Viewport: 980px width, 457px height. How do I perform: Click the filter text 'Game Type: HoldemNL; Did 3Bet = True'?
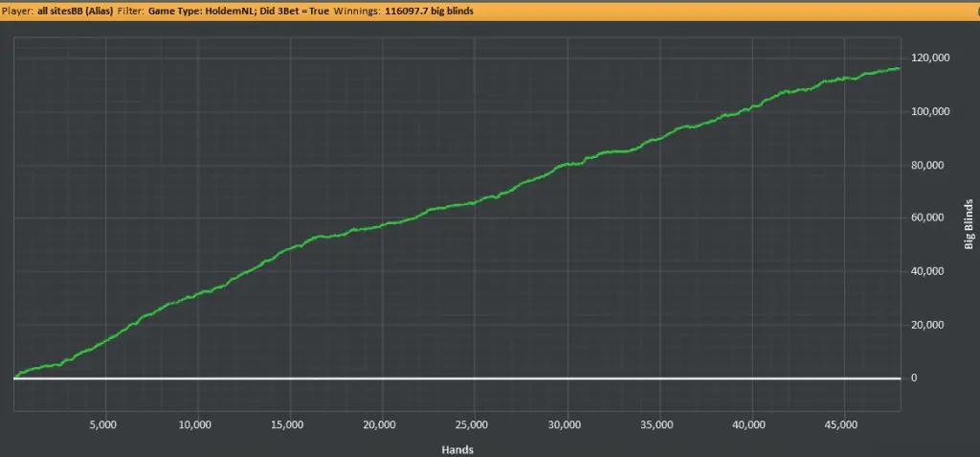click(x=238, y=11)
